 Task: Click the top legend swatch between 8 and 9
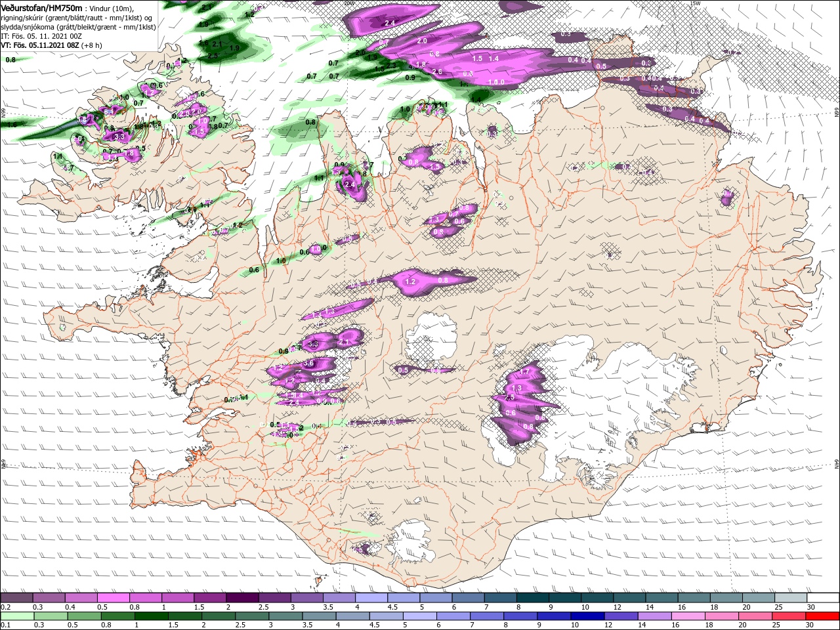pos(533,598)
